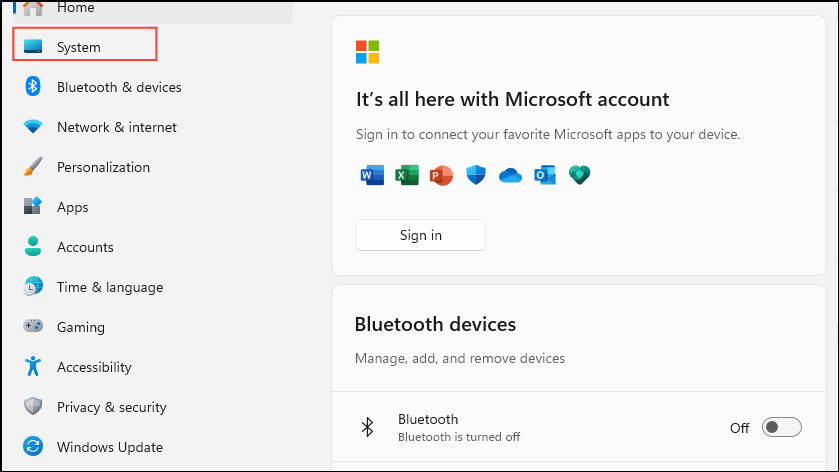This screenshot has width=839, height=472.
Task: Click the 'Off' label beside the Bluetooth toggle
Action: coord(739,428)
